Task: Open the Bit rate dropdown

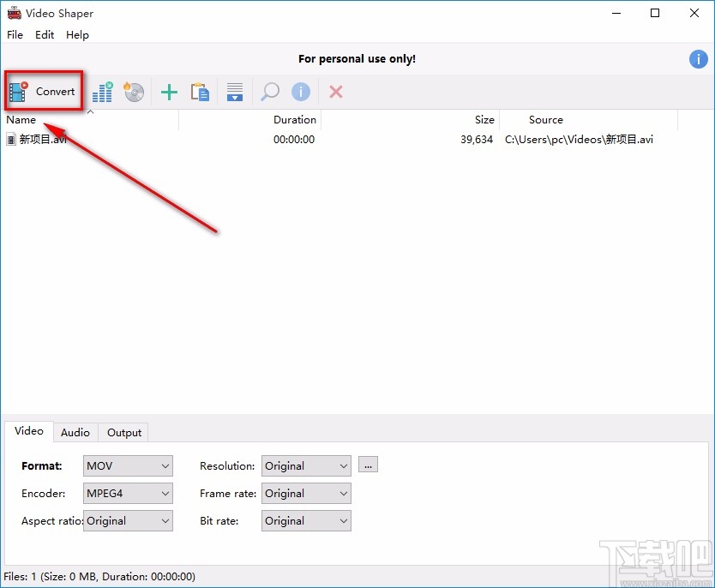Action: [306, 520]
